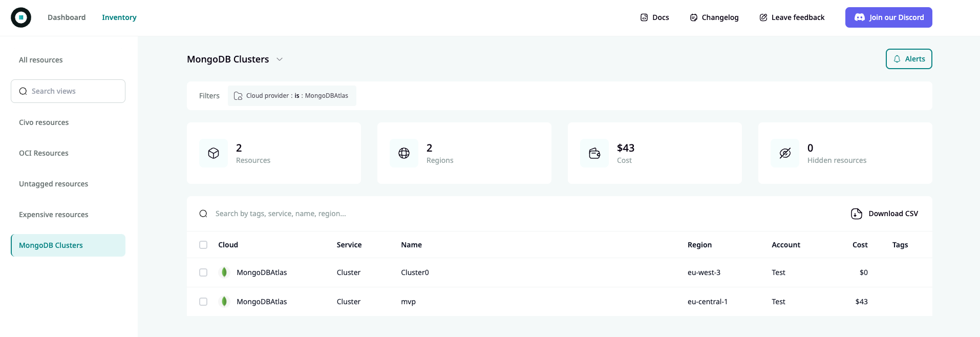
Task: Check the mvp row checkbox
Action: (x=203, y=302)
